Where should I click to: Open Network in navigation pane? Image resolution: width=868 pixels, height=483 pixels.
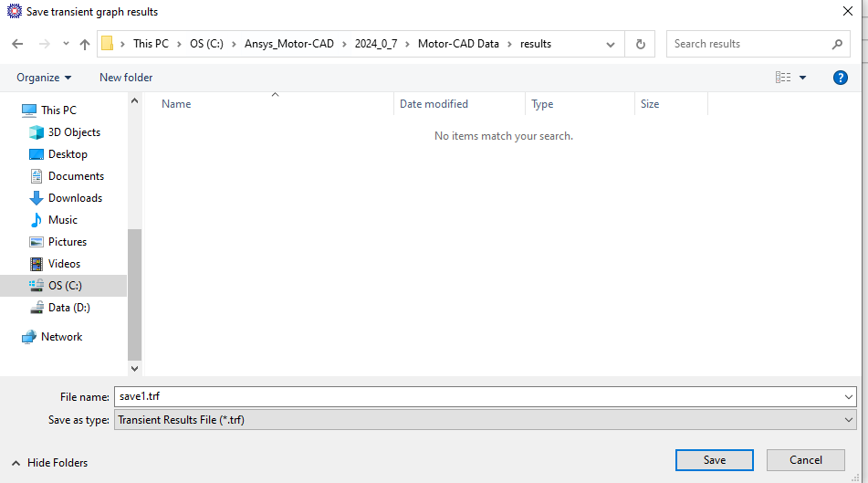click(61, 337)
